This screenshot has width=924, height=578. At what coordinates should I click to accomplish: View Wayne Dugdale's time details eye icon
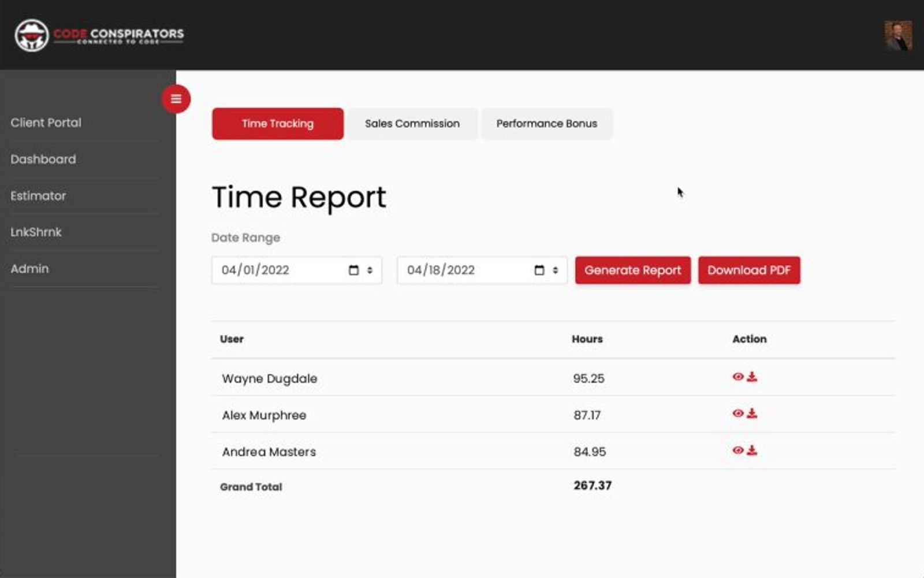pyautogui.click(x=738, y=377)
